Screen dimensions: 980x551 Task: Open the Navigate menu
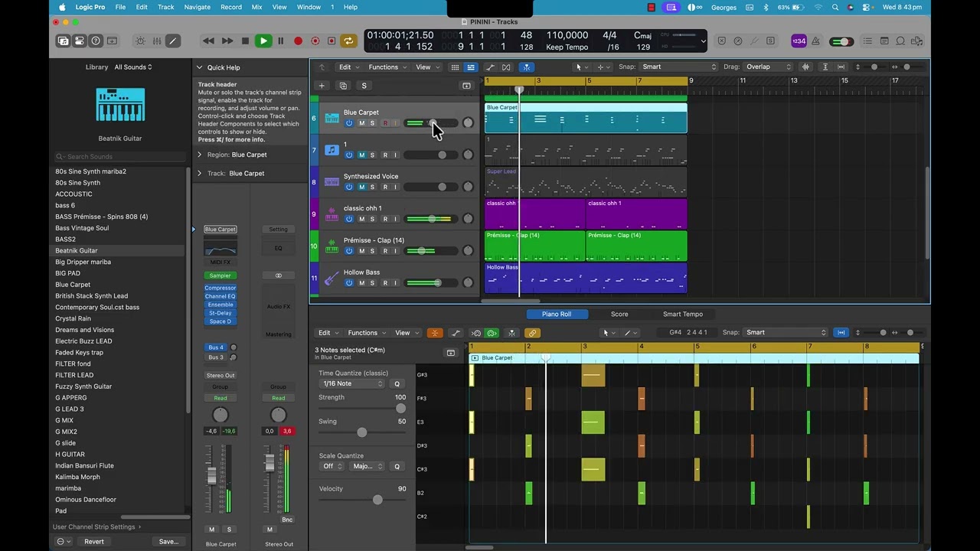[x=197, y=7]
